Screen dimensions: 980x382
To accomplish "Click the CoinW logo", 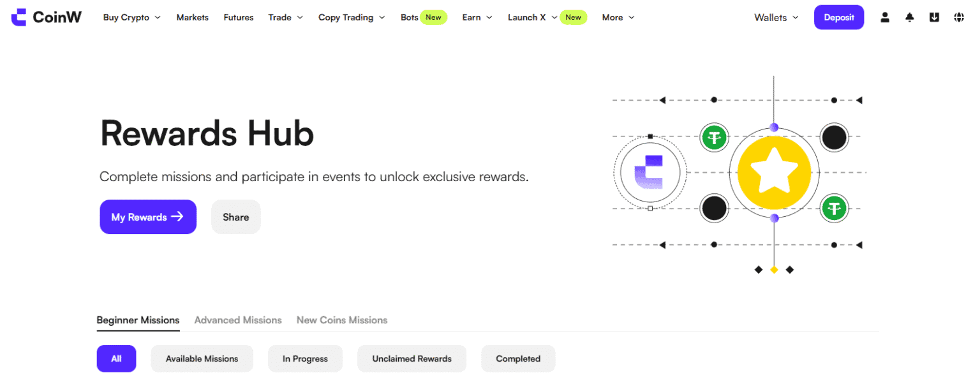I will pos(45,17).
